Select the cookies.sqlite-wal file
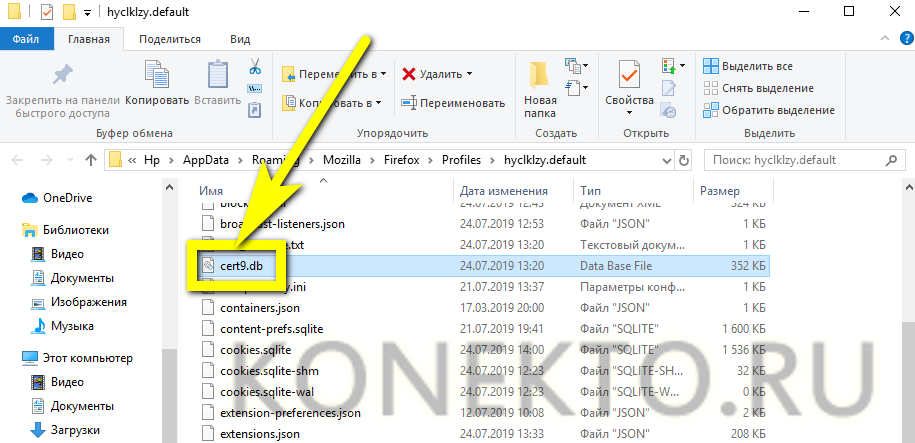This screenshot has height=443, width=915. pyautogui.click(x=483, y=392)
